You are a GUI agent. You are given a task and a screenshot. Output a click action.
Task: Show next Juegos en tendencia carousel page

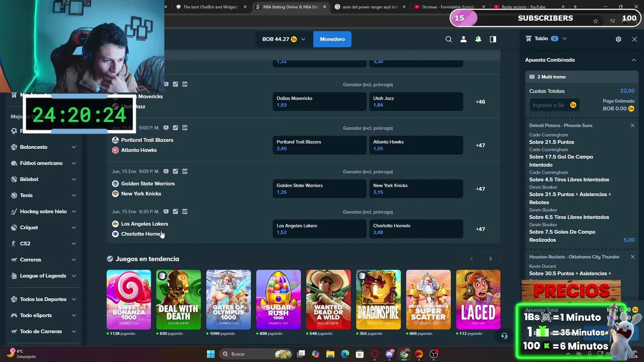pos(491,259)
